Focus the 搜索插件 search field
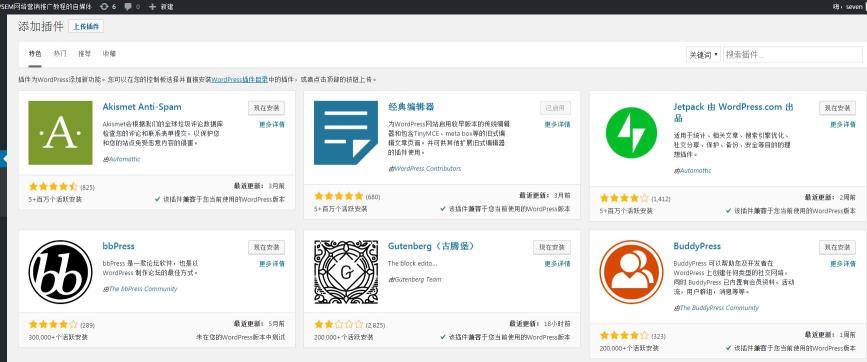867x362 pixels. (792, 55)
